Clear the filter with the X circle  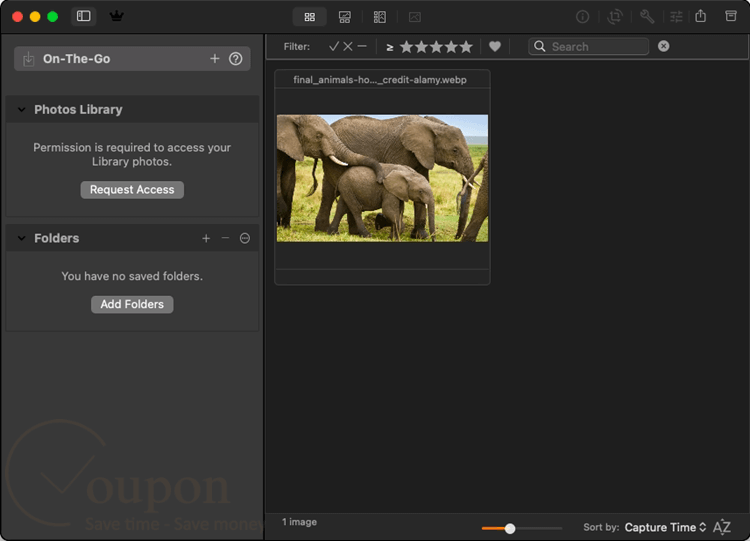663,46
